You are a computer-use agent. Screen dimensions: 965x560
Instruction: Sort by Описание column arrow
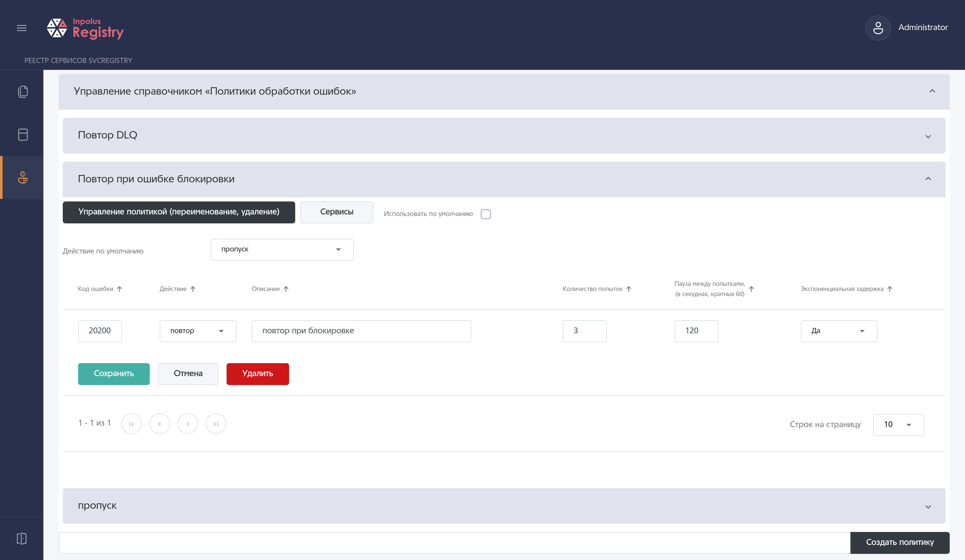[x=286, y=289]
